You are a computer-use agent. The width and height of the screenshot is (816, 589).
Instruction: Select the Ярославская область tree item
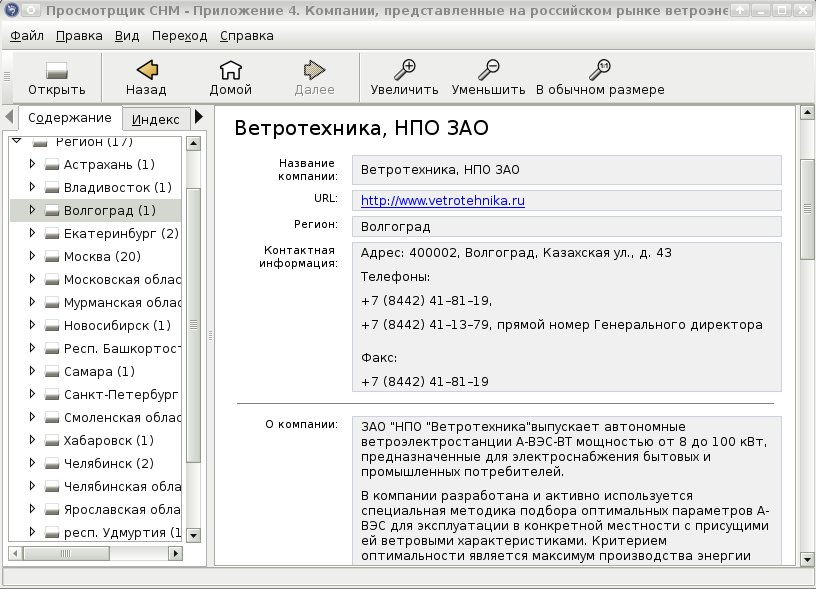[122, 509]
